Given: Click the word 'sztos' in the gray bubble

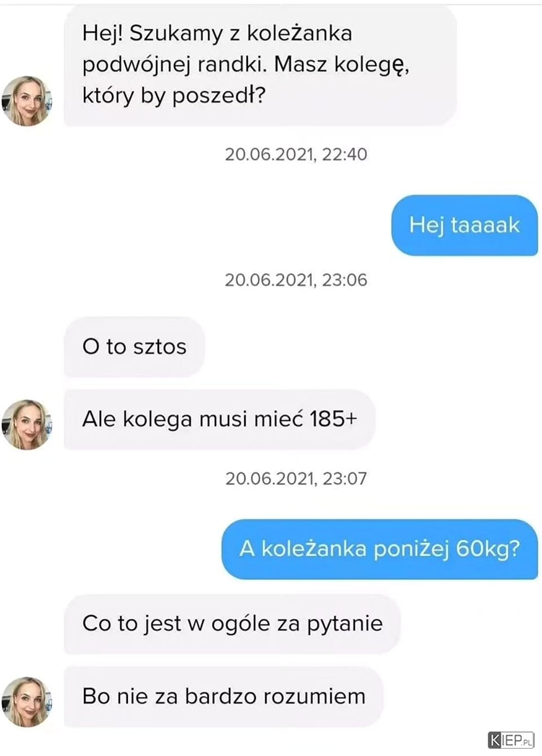Looking at the screenshot, I should [160, 347].
